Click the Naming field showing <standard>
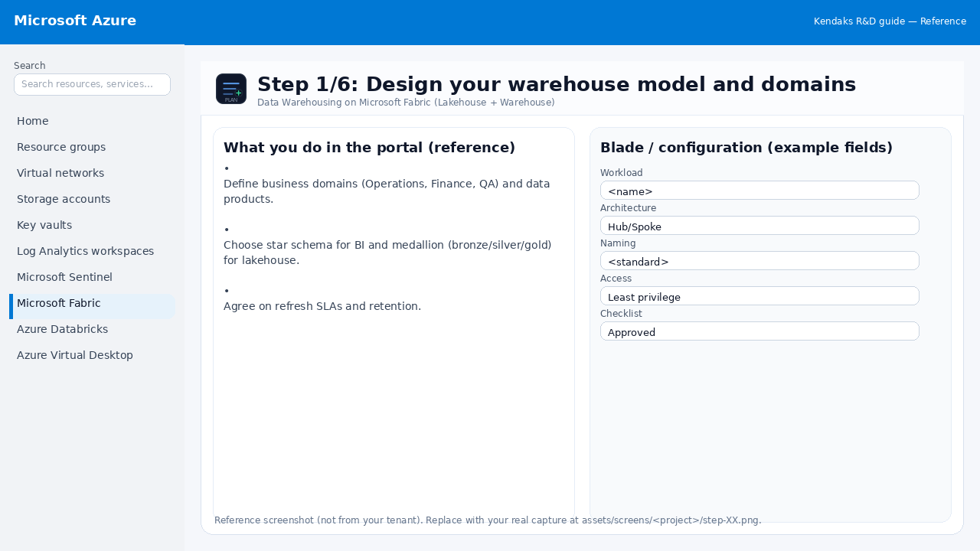This screenshot has width=980, height=551. coord(759,261)
